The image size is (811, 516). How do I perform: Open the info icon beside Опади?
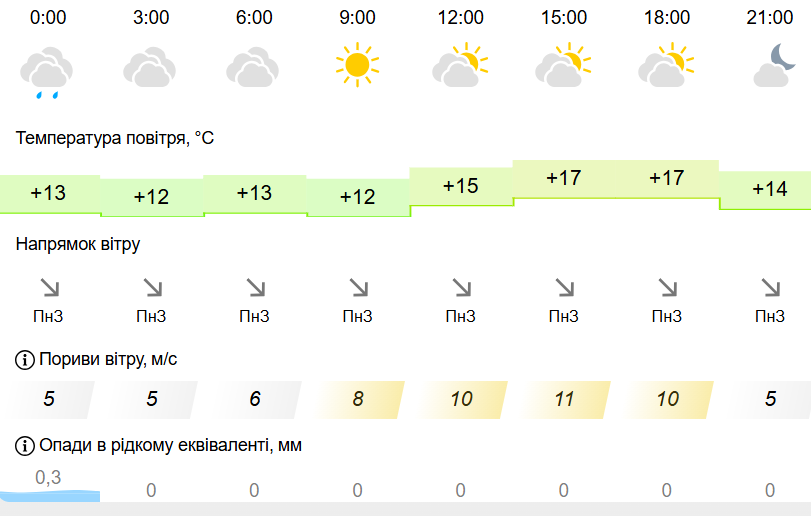coord(24,446)
